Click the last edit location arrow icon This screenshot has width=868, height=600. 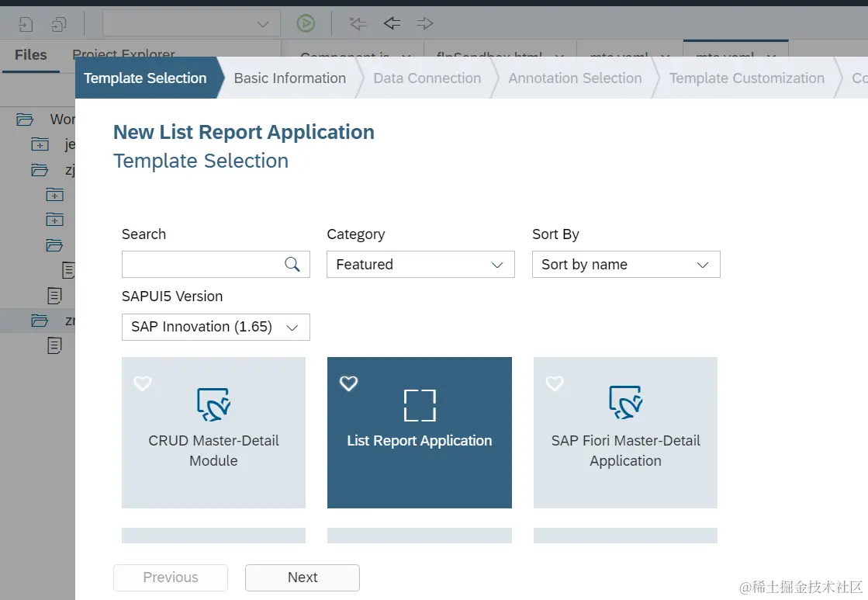point(358,23)
